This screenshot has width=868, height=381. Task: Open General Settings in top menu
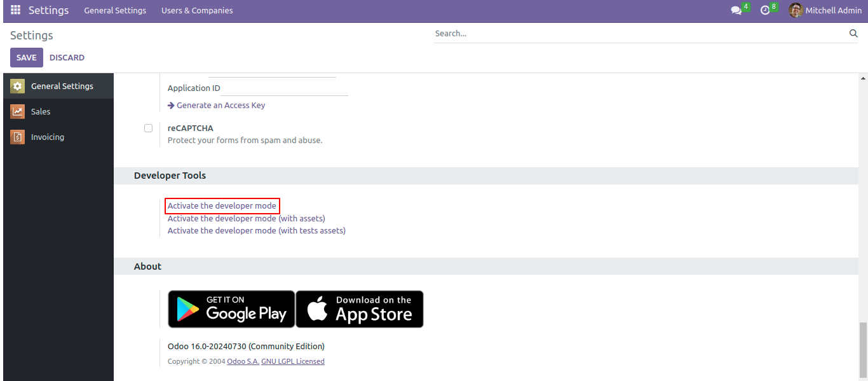(x=115, y=11)
